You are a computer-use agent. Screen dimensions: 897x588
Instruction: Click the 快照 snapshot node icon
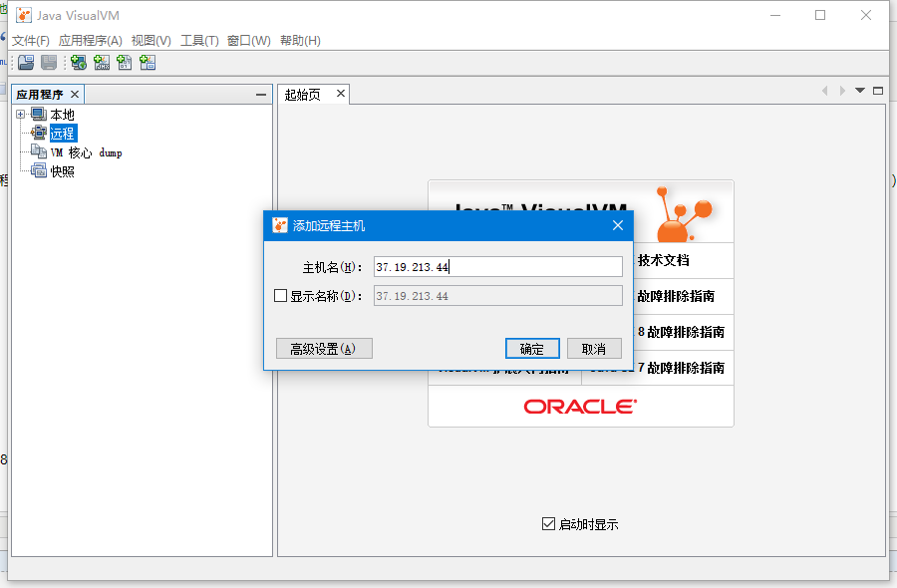pyautogui.click(x=39, y=171)
